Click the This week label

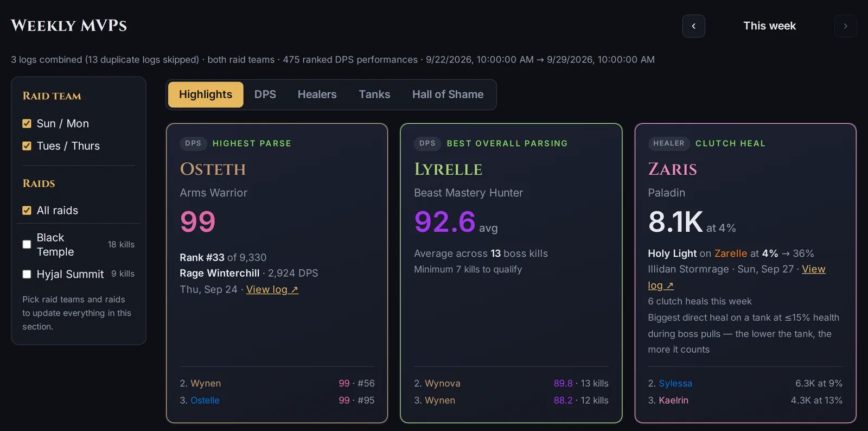tap(769, 26)
